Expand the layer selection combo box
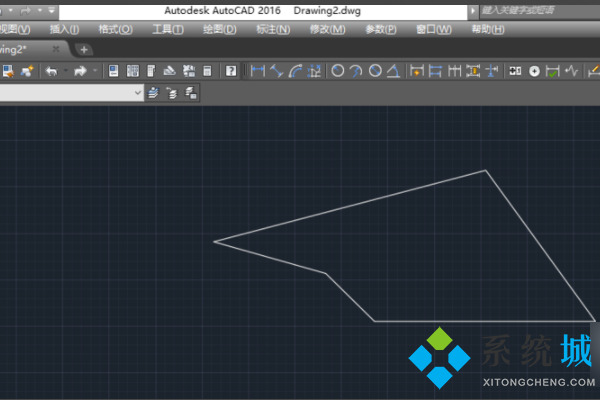This screenshot has width=600, height=400. [138, 92]
